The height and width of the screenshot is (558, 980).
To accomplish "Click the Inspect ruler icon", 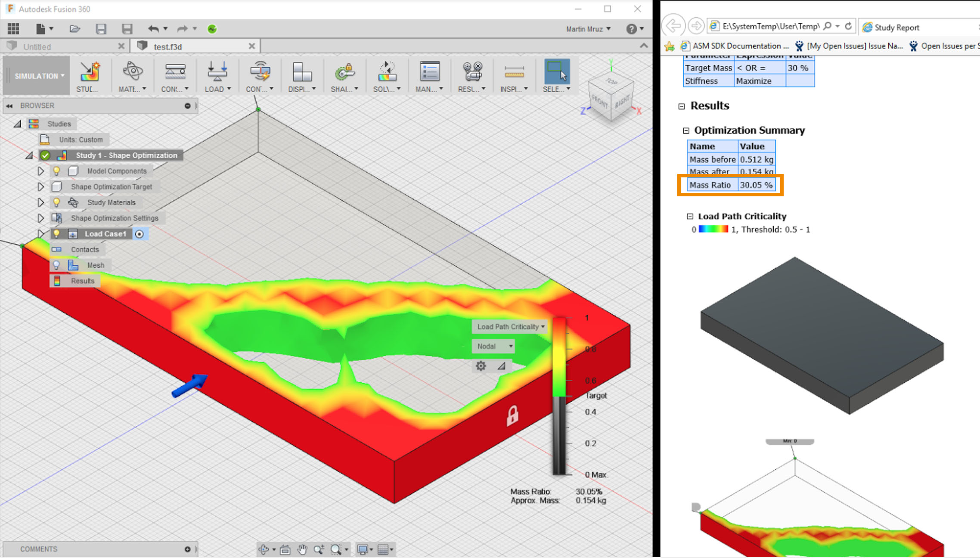I will [514, 71].
